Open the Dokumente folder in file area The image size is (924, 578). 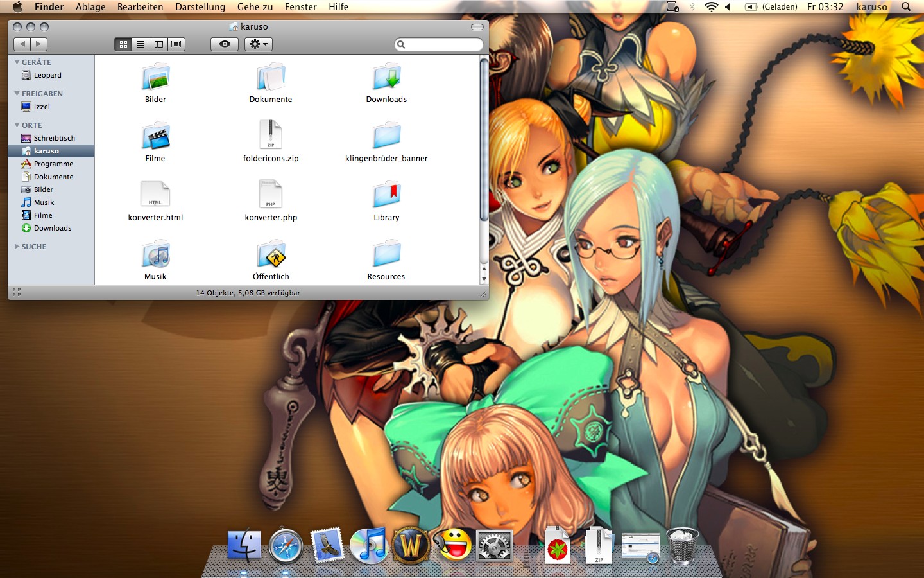tap(271, 78)
